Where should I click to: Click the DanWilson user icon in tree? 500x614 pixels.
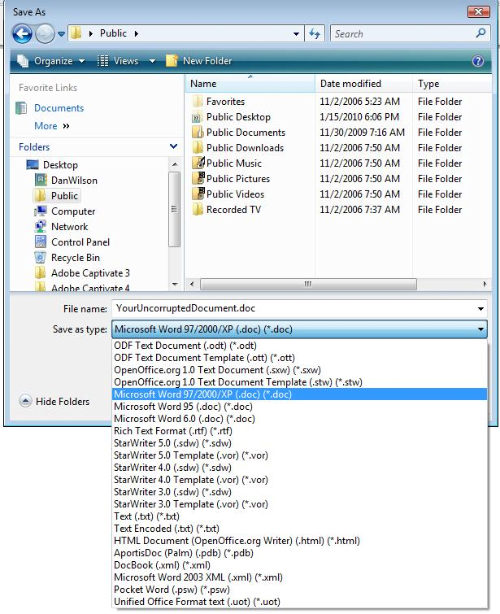[41, 180]
